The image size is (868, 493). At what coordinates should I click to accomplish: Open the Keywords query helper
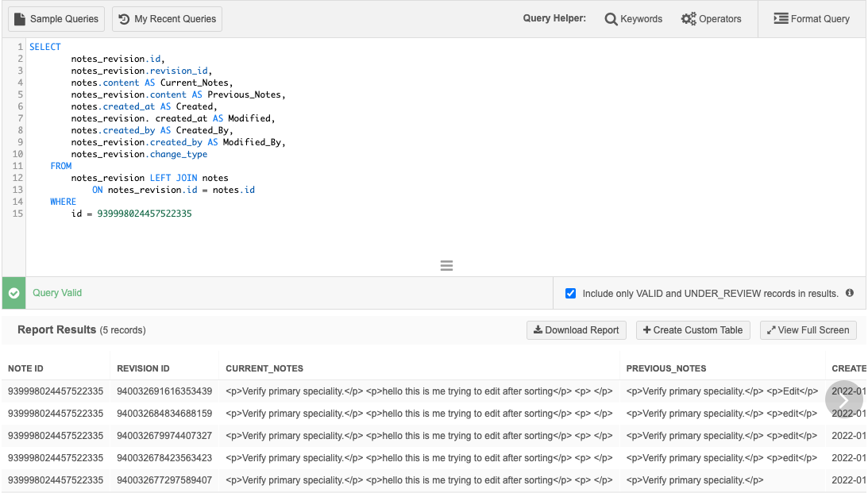click(633, 19)
